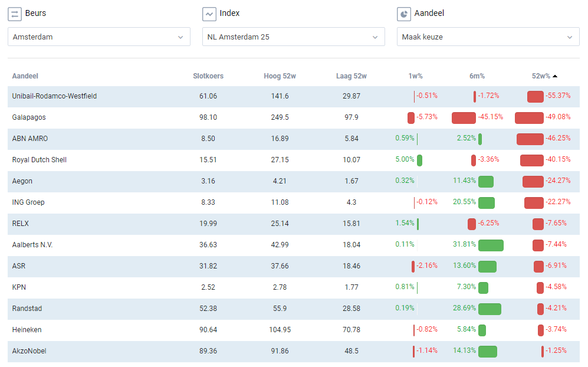Viewport: 588px width, 367px height.
Task: Sort table by Hoog 52w column
Action: tap(280, 76)
